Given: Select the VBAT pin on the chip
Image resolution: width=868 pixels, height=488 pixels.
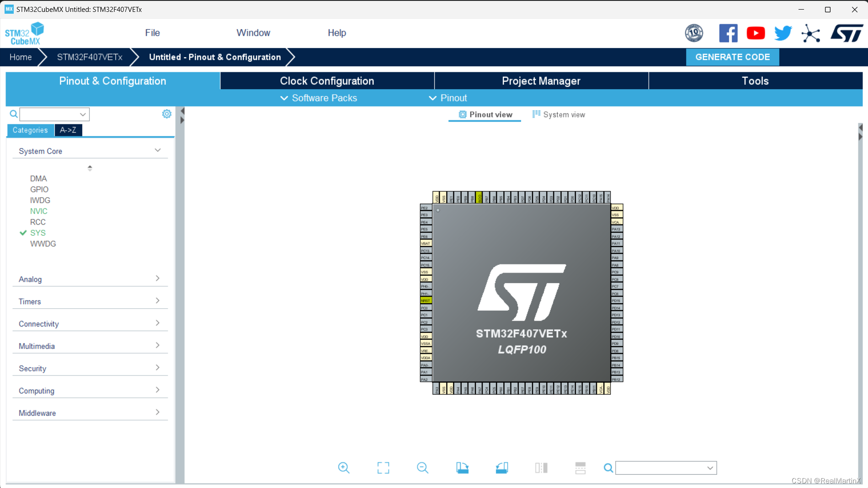Looking at the screenshot, I should point(426,243).
